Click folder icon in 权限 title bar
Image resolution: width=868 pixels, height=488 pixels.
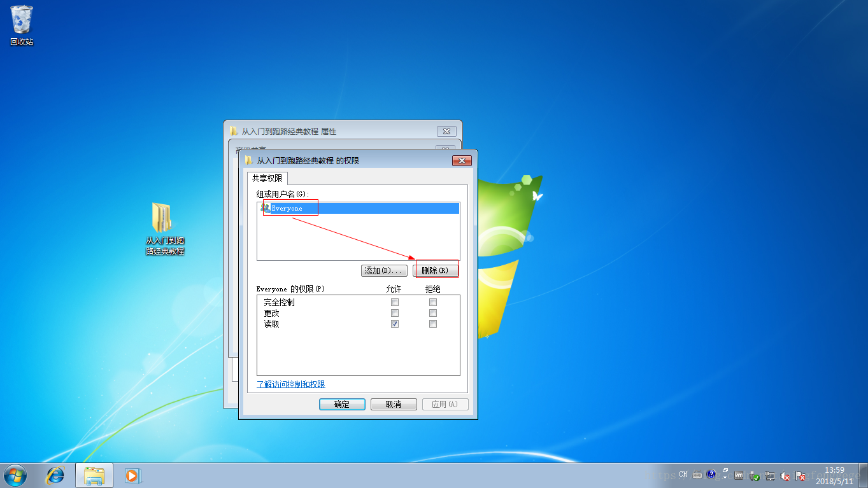tap(249, 160)
